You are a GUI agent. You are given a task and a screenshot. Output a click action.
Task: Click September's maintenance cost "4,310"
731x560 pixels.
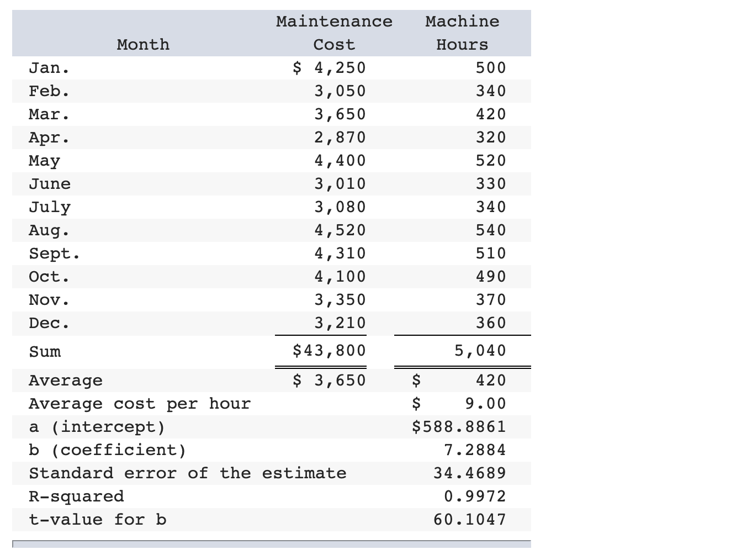[340, 253]
